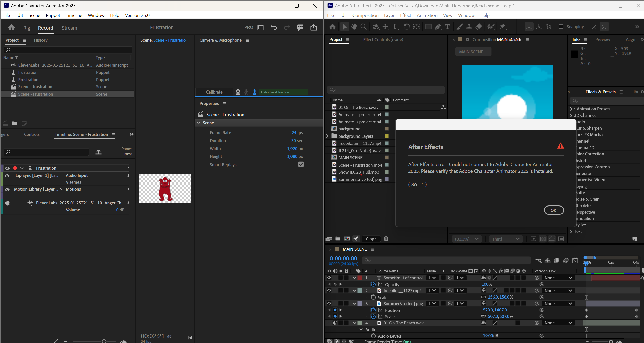This screenshot has width=644, height=343.
Task: Click the Home icon in Character Animator
Action: [x=11, y=27]
